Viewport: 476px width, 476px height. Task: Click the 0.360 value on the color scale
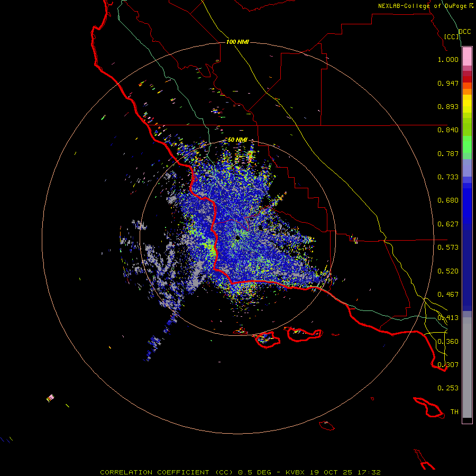[448, 342]
